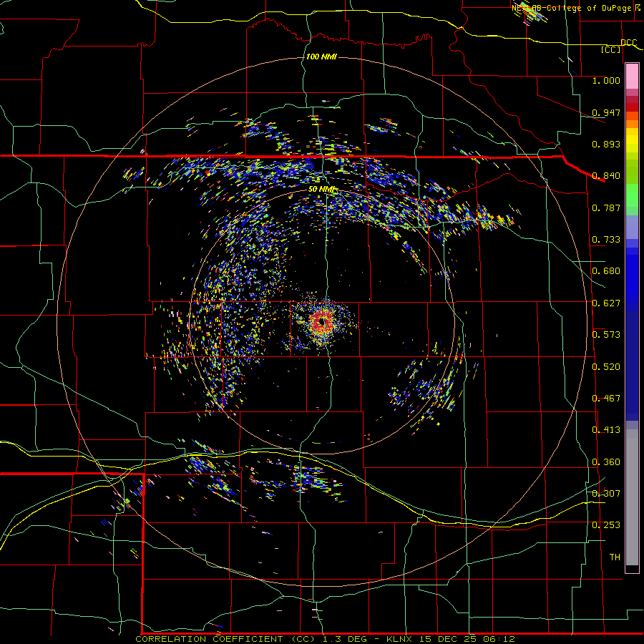644x644 pixels.
Task: Click the 15 DEC 25 date text
Action: point(450,639)
